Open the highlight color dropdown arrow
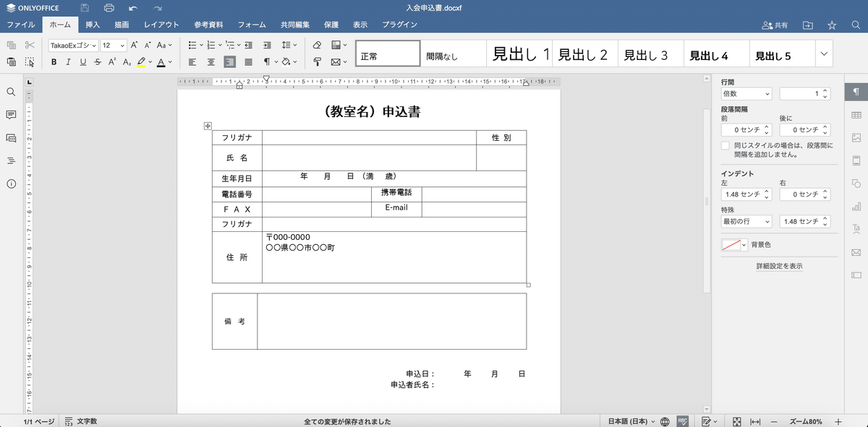868x427 pixels. [150, 62]
